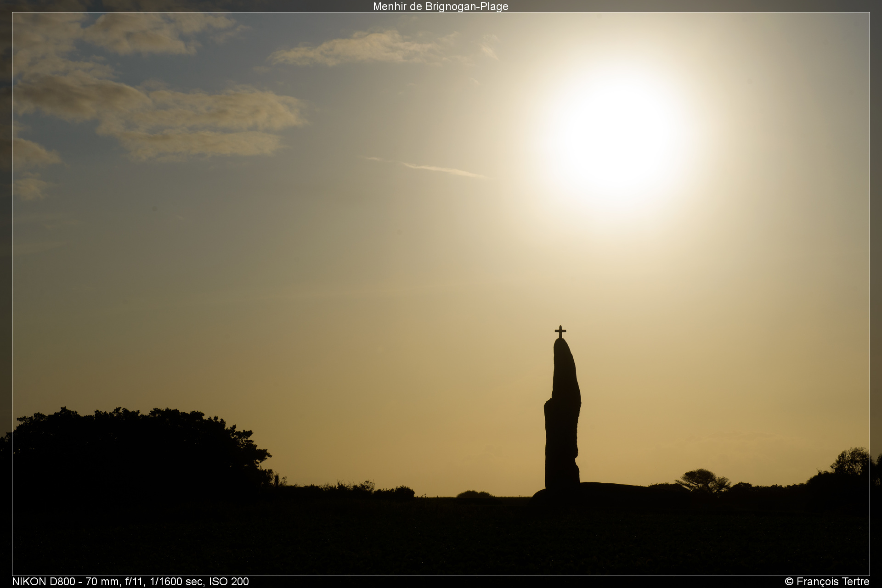Click the EXIF caption 'NIKON D800 - 70 mm, f/11, 1/1600 sec, ISO 200'

(130, 582)
